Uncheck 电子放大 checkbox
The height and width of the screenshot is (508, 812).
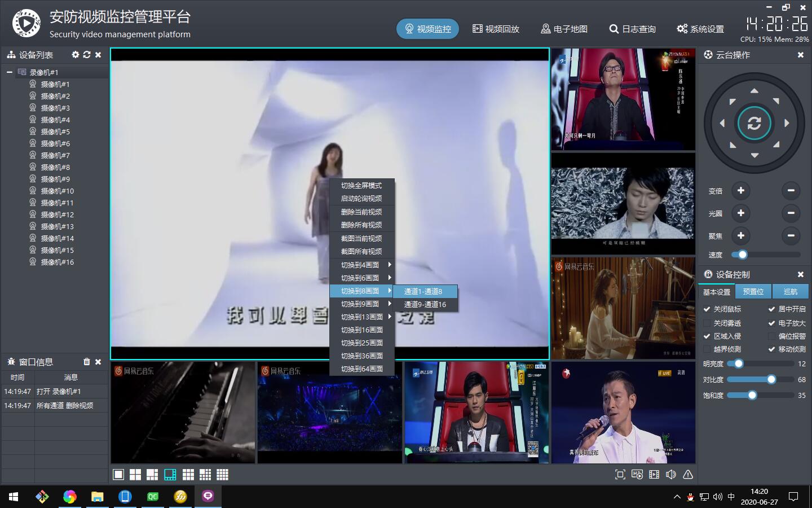(x=772, y=323)
